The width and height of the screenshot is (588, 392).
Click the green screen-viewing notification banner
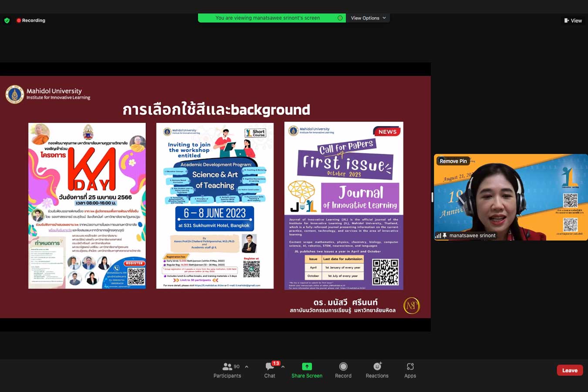tap(267, 18)
